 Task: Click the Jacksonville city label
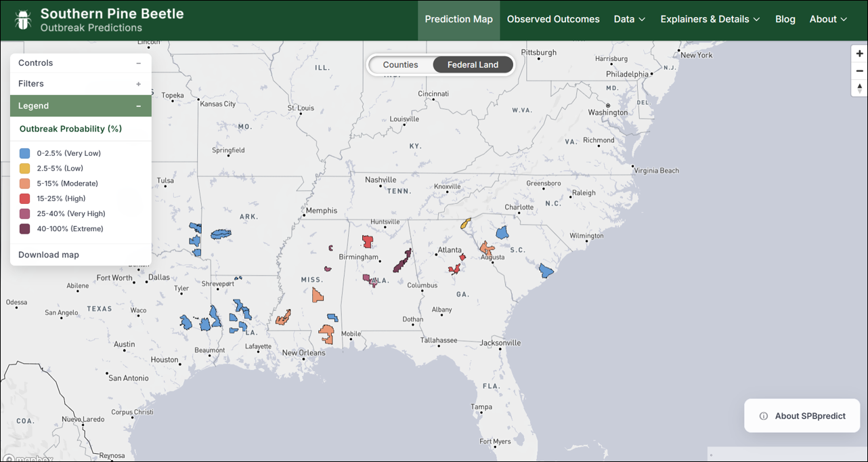pos(500,343)
